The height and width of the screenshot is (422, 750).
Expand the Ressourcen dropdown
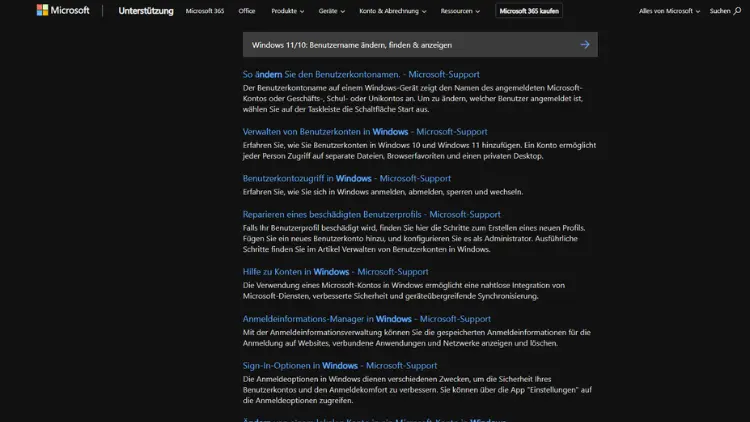click(x=460, y=11)
